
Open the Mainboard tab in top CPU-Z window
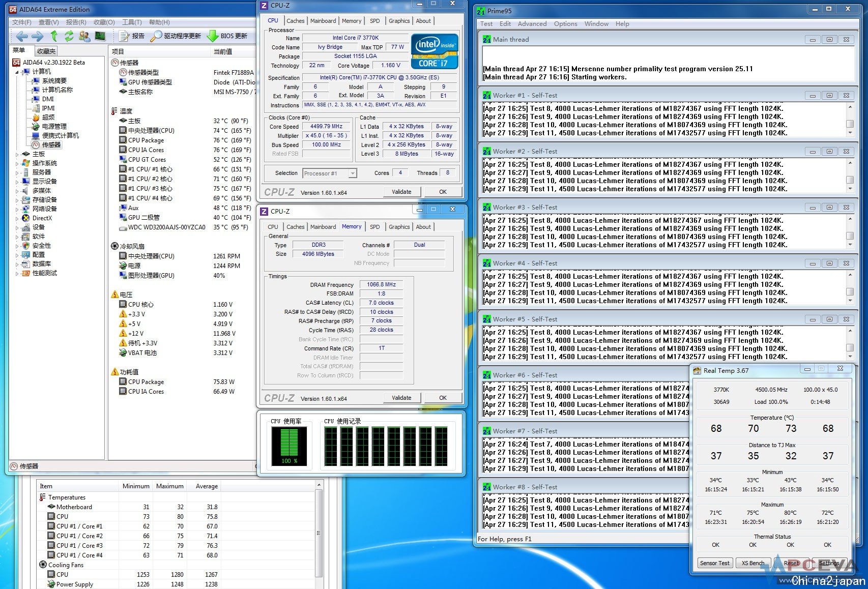tap(323, 21)
